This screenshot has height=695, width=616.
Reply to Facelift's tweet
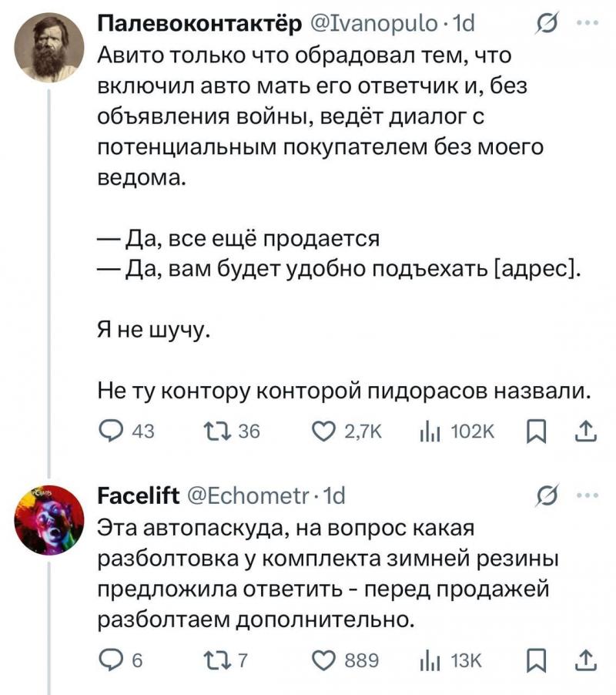pos(110,660)
